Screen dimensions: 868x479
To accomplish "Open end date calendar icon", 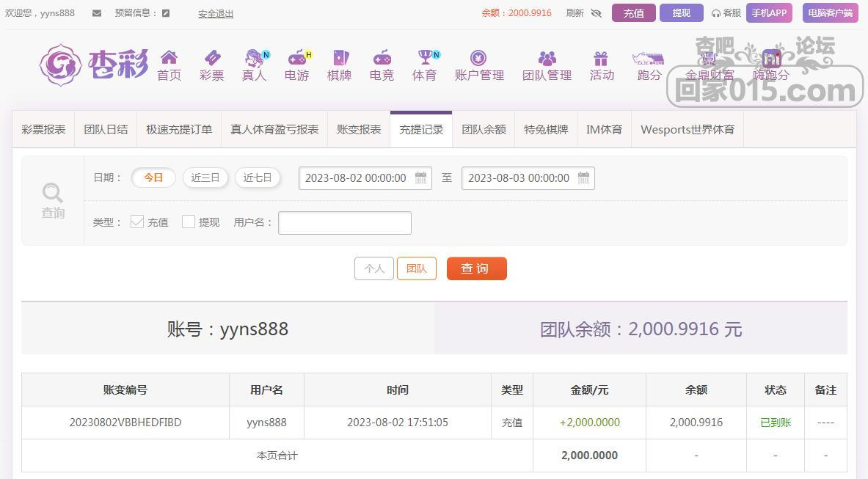I will (583, 178).
